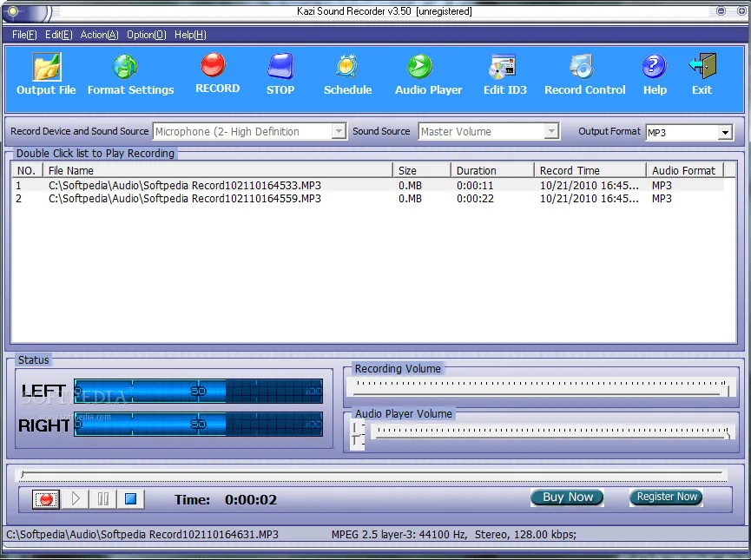Viewport: 751px width, 560px height.
Task: Sort list by Size column header
Action: coord(421,170)
